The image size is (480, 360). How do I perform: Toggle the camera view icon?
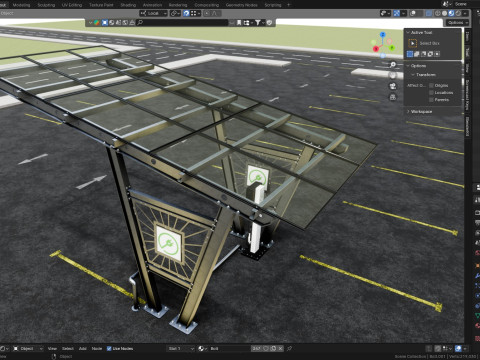tap(393, 86)
